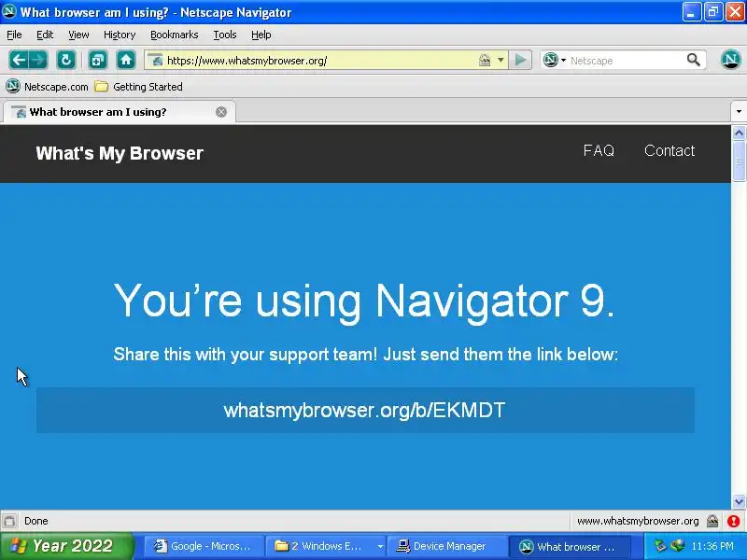Click the Netscape.com bookmark icon
The width and height of the screenshot is (747, 560).
(13, 86)
